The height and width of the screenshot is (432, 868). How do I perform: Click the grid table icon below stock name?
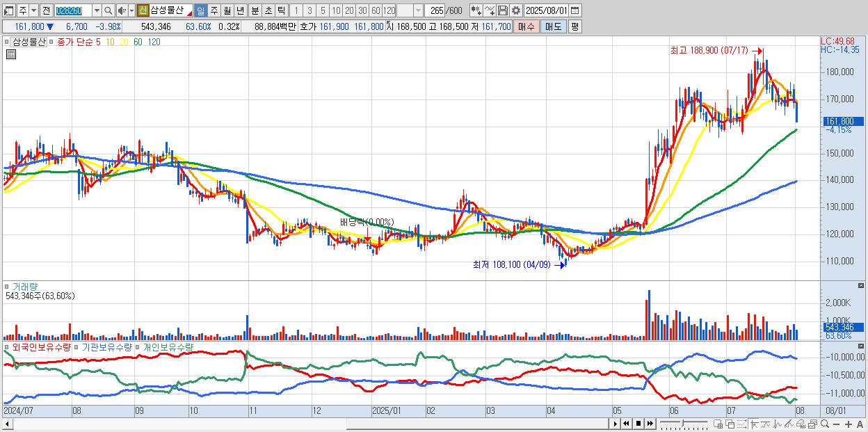(x=10, y=54)
